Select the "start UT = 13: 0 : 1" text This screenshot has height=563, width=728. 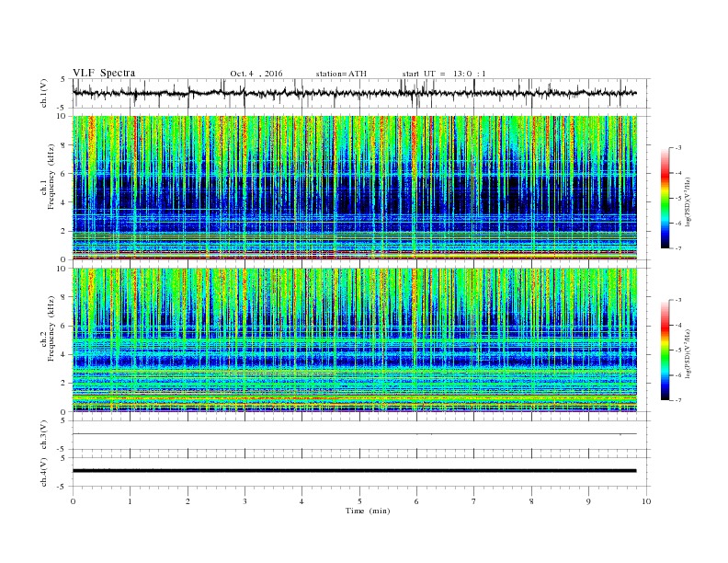(x=444, y=74)
